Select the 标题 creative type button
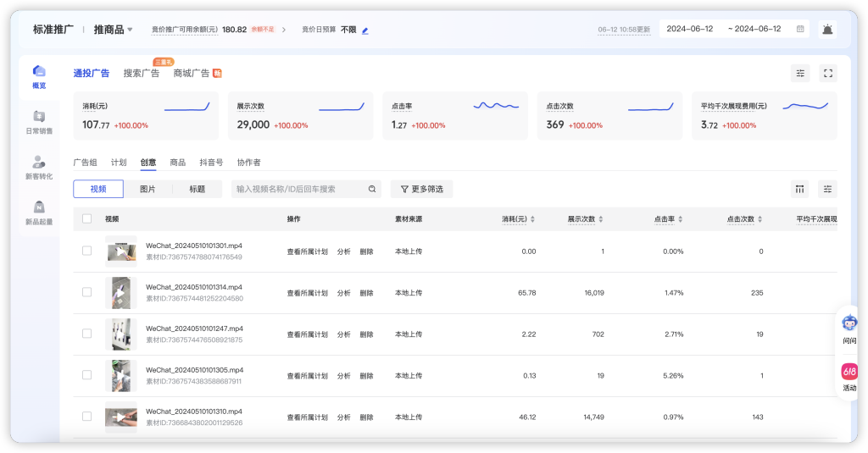This screenshot has width=868, height=453. tap(197, 189)
